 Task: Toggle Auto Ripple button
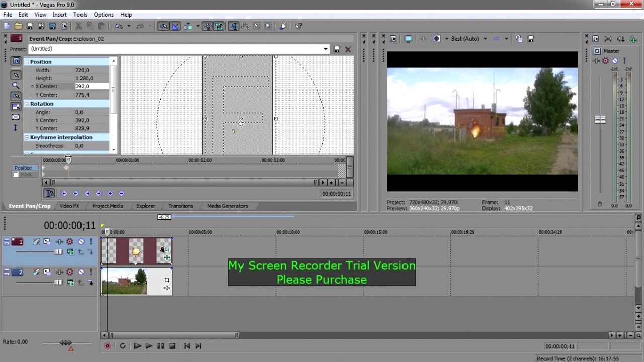click(188, 26)
